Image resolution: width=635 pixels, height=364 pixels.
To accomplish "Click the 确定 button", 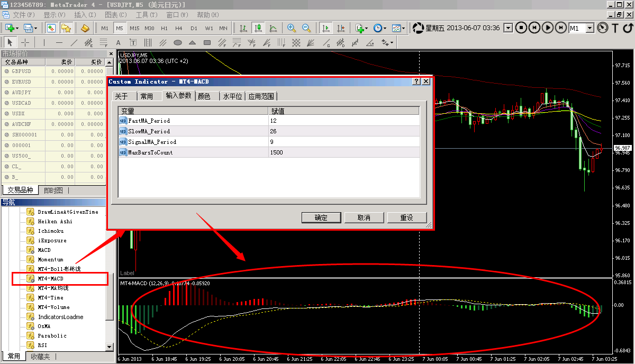I will (x=321, y=217).
